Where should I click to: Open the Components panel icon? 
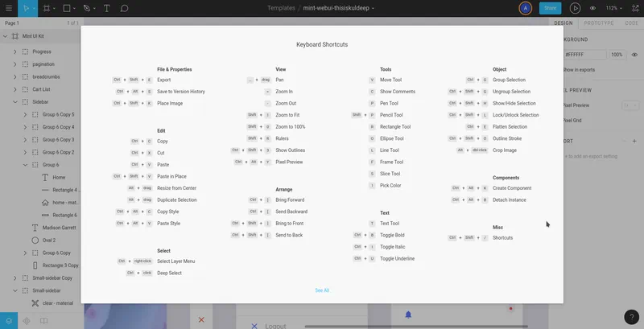(27, 321)
